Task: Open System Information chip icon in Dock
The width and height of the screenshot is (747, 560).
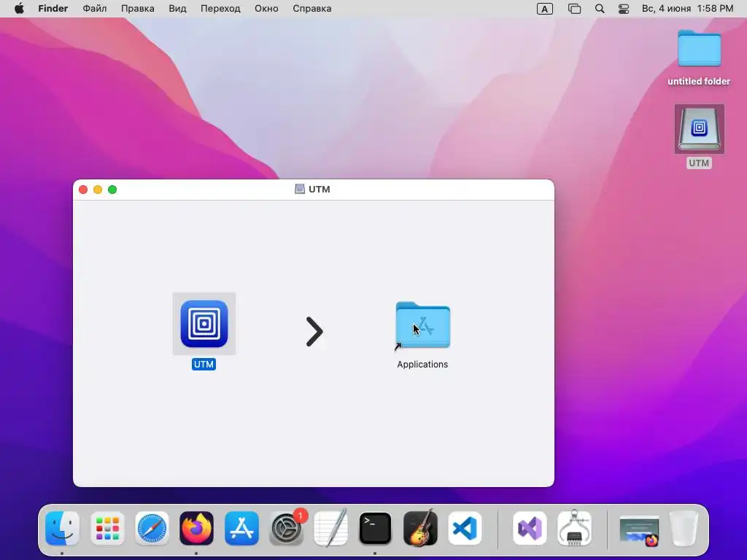Action: [574, 528]
